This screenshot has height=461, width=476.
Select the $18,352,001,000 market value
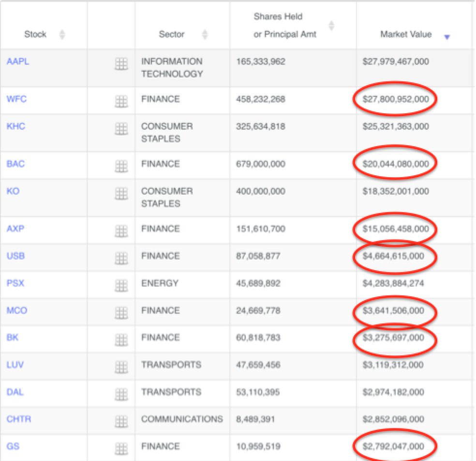396,191
